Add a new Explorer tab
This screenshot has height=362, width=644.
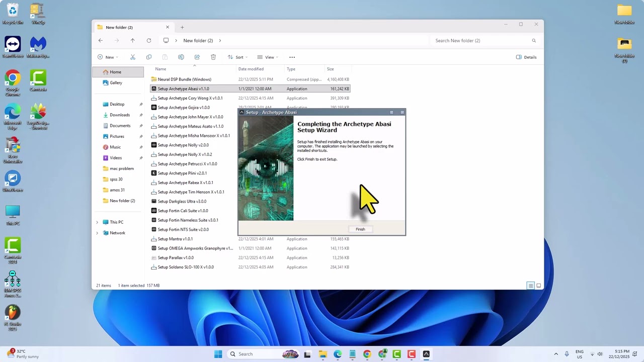coord(182,27)
